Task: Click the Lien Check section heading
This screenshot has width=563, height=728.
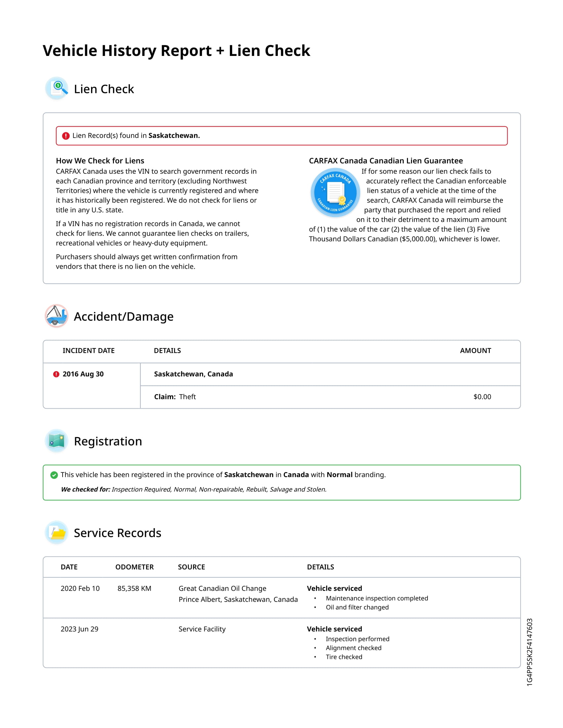Action: point(104,89)
